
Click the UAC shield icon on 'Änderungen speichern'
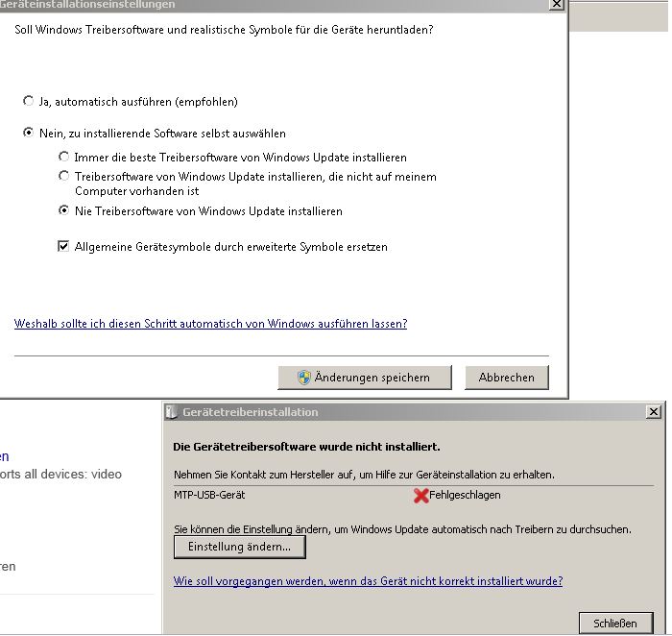(304, 378)
